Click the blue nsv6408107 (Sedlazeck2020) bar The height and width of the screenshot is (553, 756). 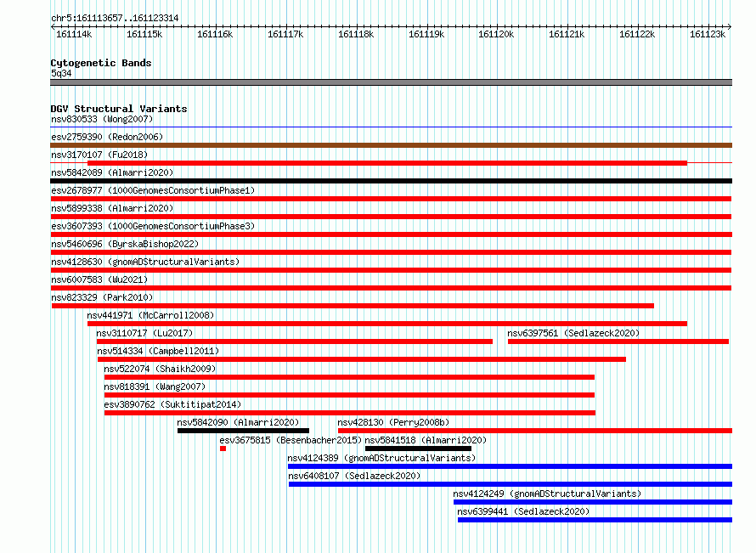(511, 484)
